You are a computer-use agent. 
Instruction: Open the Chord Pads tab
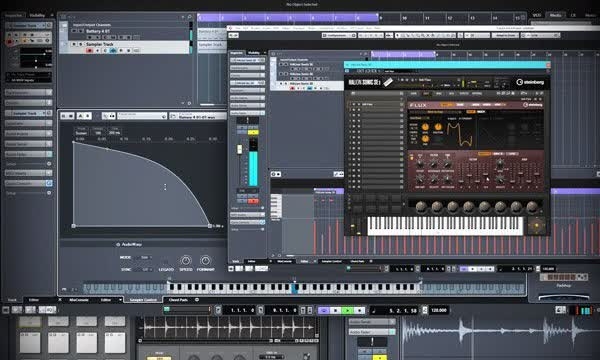tap(178, 300)
